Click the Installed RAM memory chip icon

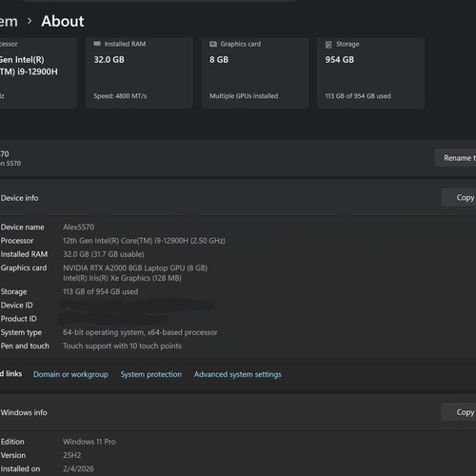click(x=97, y=44)
